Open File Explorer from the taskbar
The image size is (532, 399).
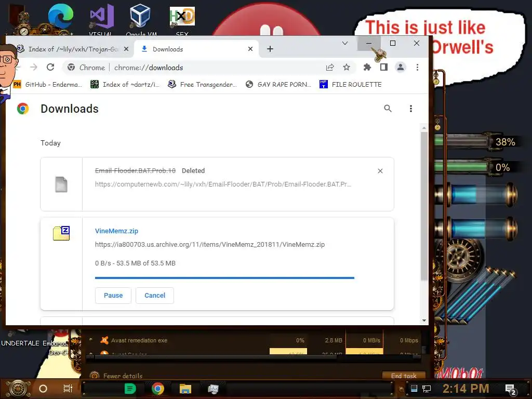pyautogui.click(x=185, y=389)
